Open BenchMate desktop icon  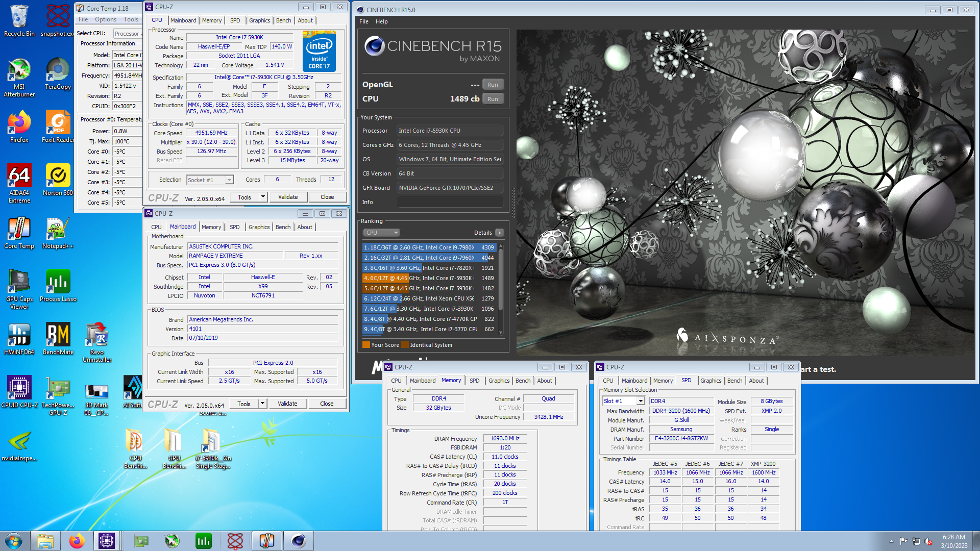tap(58, 339)
